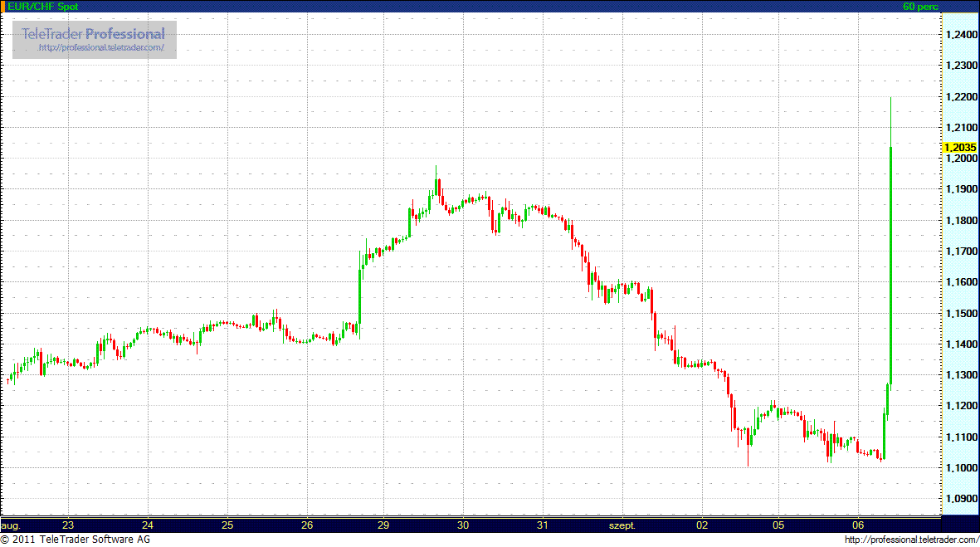Screen dimensions: 980x547
Task: Click the 1,1700 price axis label
Action: [x=961, y=252]
